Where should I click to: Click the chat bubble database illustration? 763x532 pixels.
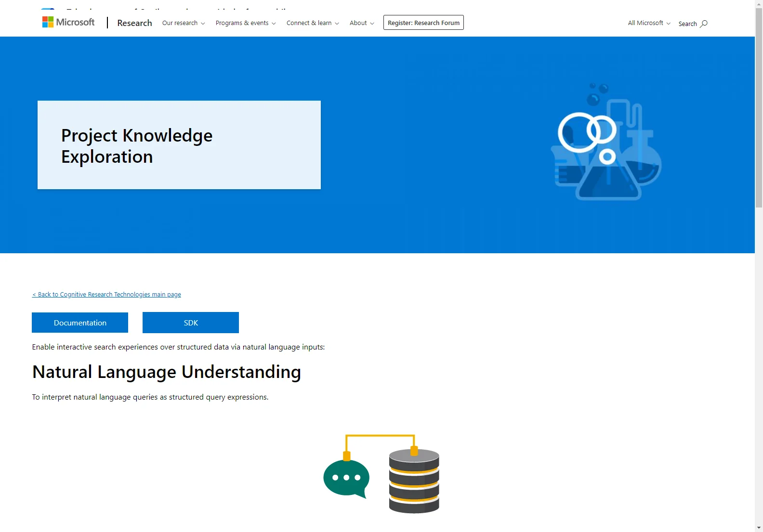click(x=381, y=474)
